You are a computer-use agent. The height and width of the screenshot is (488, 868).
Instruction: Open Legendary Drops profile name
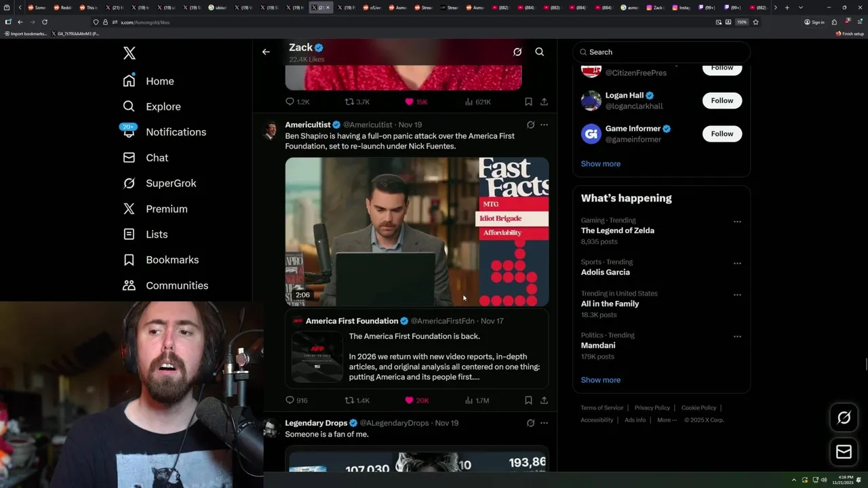pyautogui.click(x=316, y=423)
